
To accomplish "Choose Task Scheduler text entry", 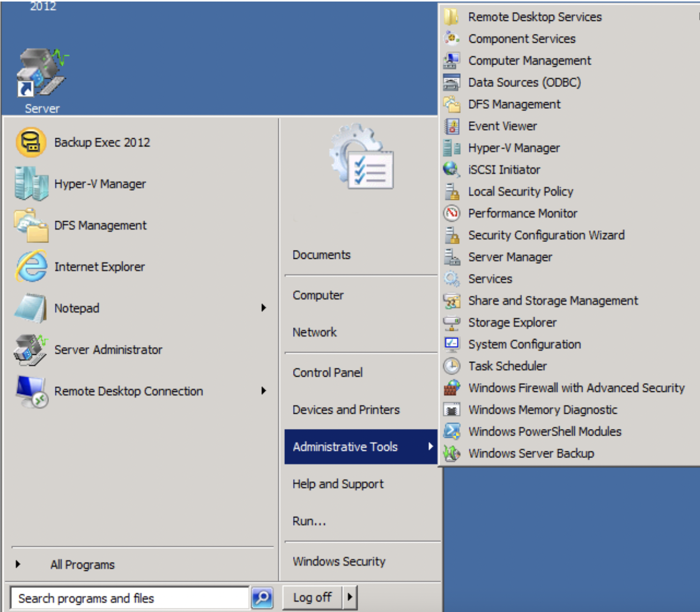I will coord(508,366).
